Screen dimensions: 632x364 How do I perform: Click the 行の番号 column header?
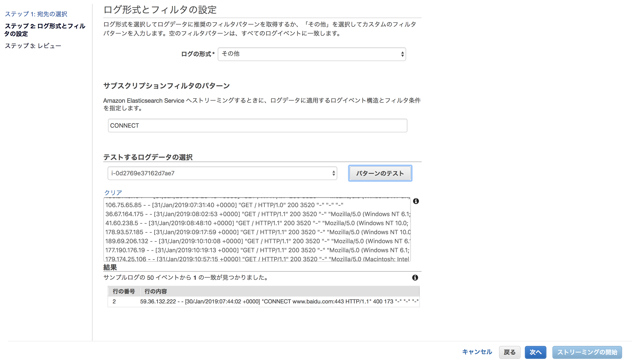124,291
